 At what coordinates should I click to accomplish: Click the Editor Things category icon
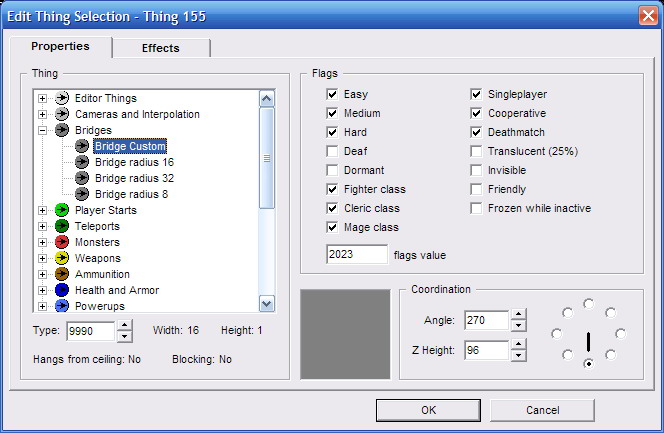pyautogui.click(x=61, y=98)
